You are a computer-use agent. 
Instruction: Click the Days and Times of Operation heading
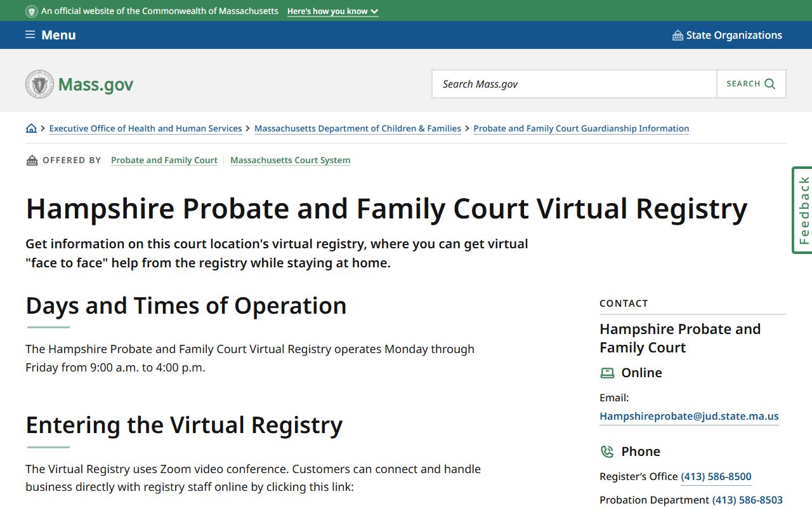point(186,306)
